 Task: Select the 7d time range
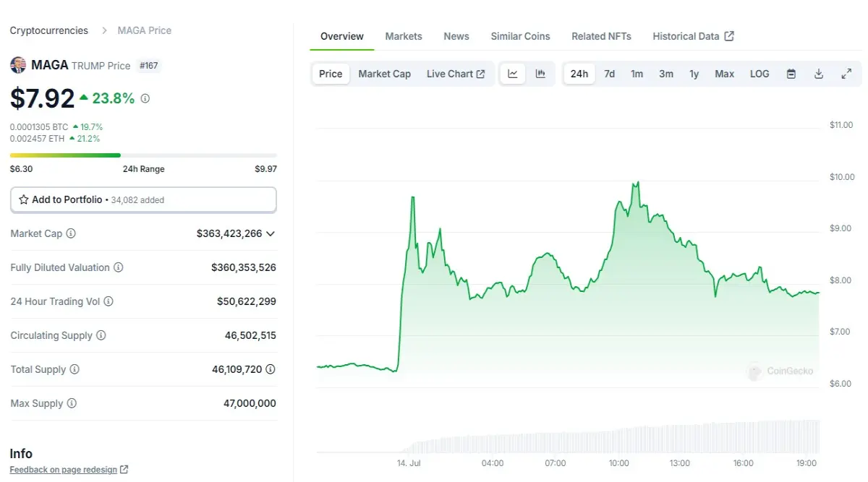coord(610,74)
